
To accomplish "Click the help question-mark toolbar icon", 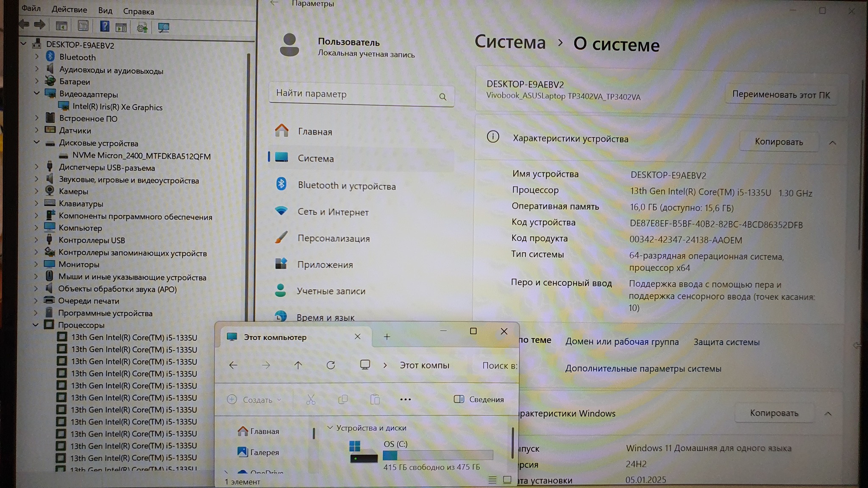I will 104,27.
